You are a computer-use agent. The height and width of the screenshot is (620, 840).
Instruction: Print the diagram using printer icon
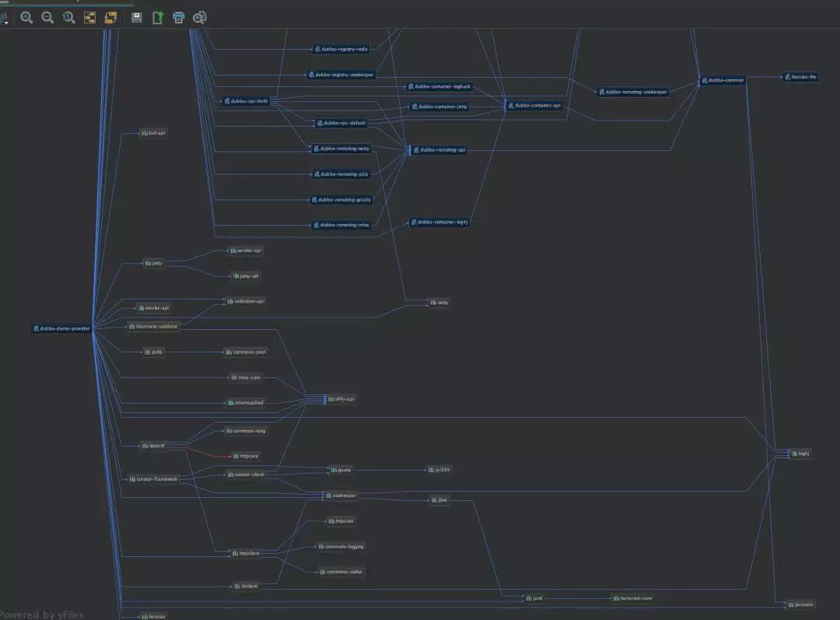coord(179,17)
